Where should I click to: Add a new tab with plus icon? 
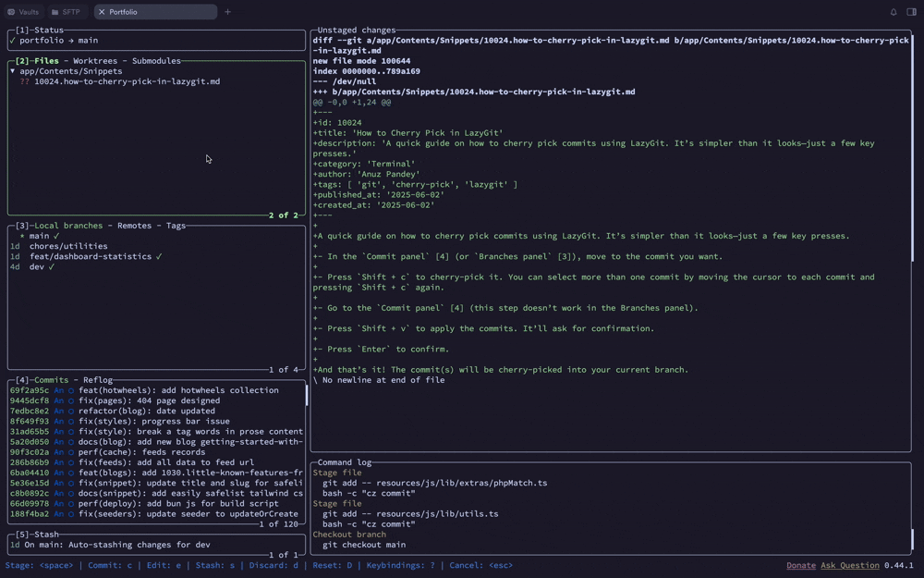coord(227,12)
